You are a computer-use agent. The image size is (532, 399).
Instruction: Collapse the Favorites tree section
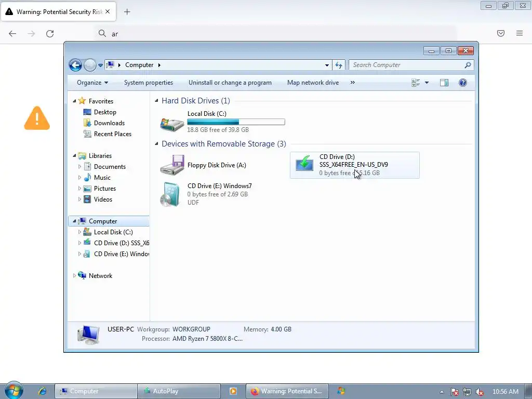[74, 101]
